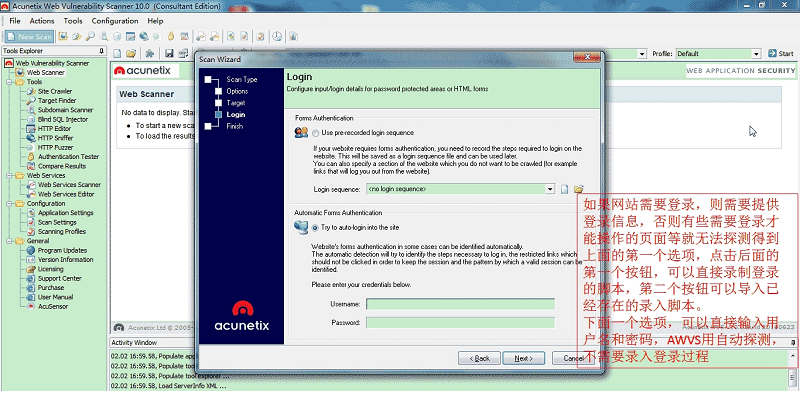Click the export icon beside the save icon
Viewport: 800px width, 406px height.
coord(183,53)
